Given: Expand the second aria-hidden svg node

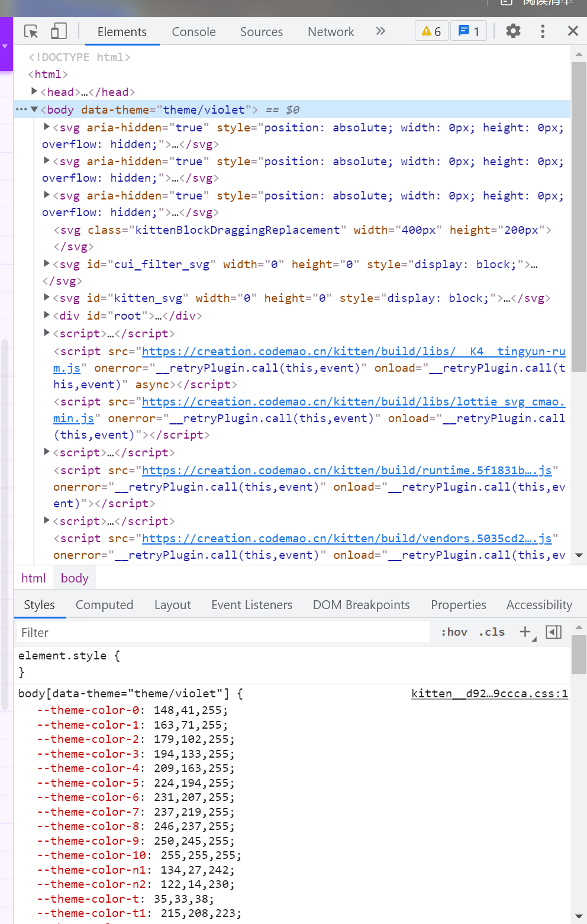Looking at the screenshot, I should (47, 160).
